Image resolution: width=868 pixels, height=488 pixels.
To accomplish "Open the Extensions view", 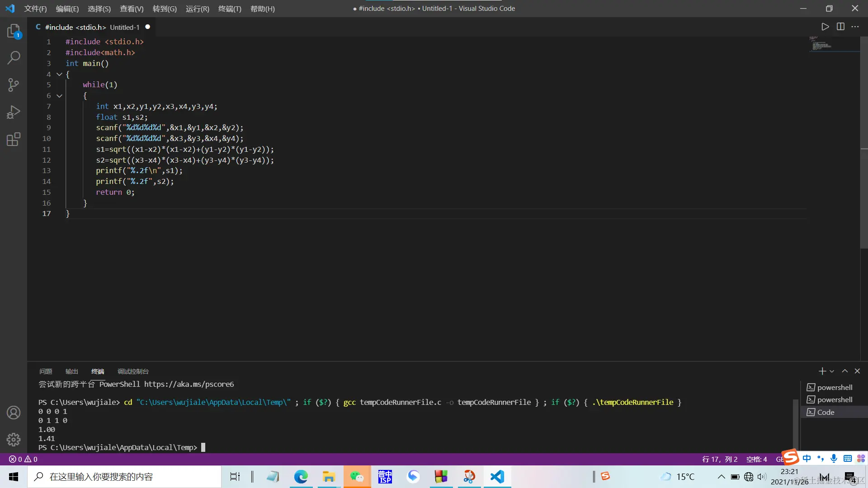I will [x=14, y=139].
